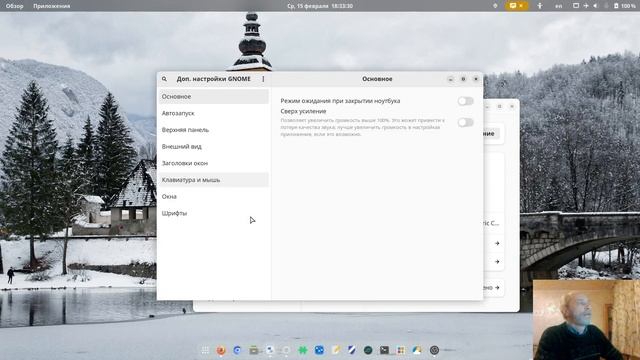Click second arrow row in background Settings window

497,262
